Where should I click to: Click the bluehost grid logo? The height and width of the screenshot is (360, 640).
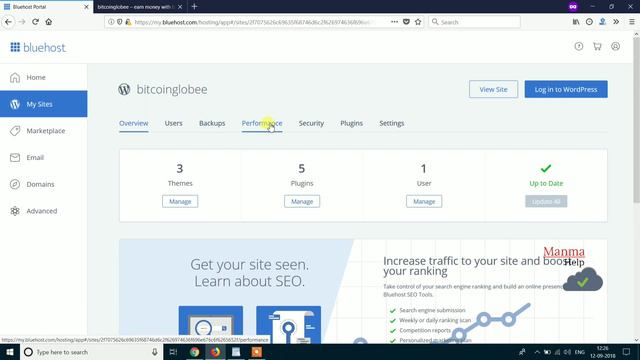15,47
